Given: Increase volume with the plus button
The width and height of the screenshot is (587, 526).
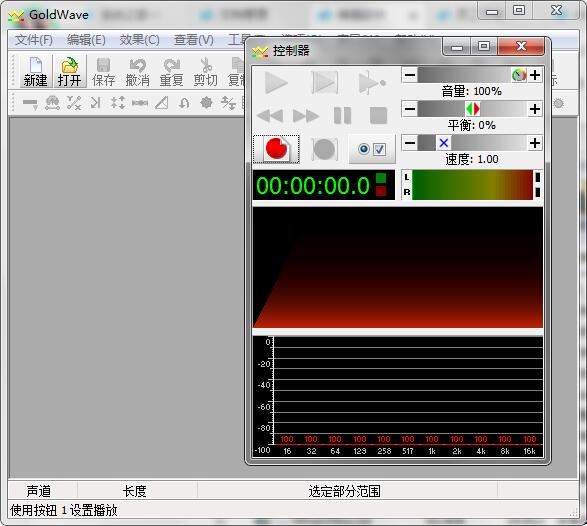Looking at the screenshot, I should tap(535, 75).
